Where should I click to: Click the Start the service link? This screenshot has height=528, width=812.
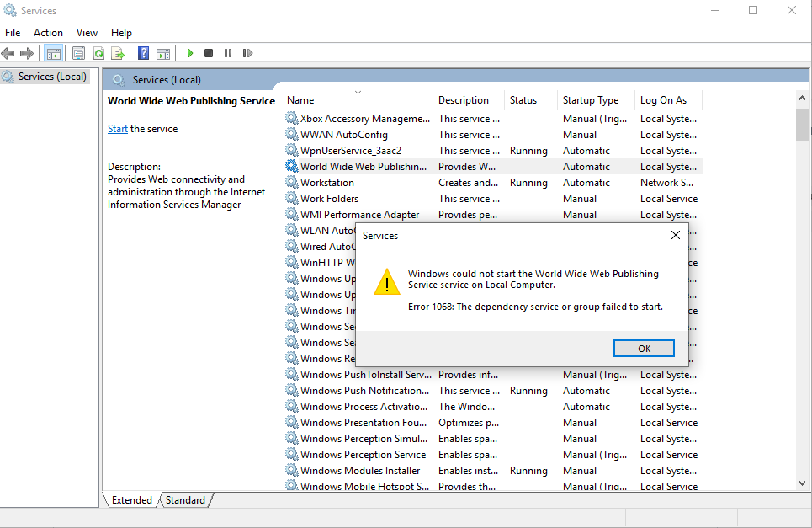118,129
